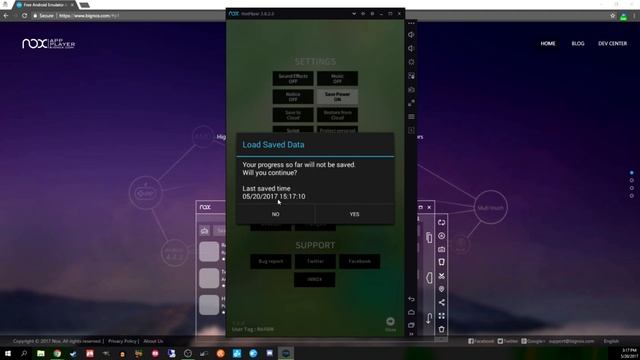The image size is (640, 360).
Task: Open the English language selector in footer
Action: [611, 341]
